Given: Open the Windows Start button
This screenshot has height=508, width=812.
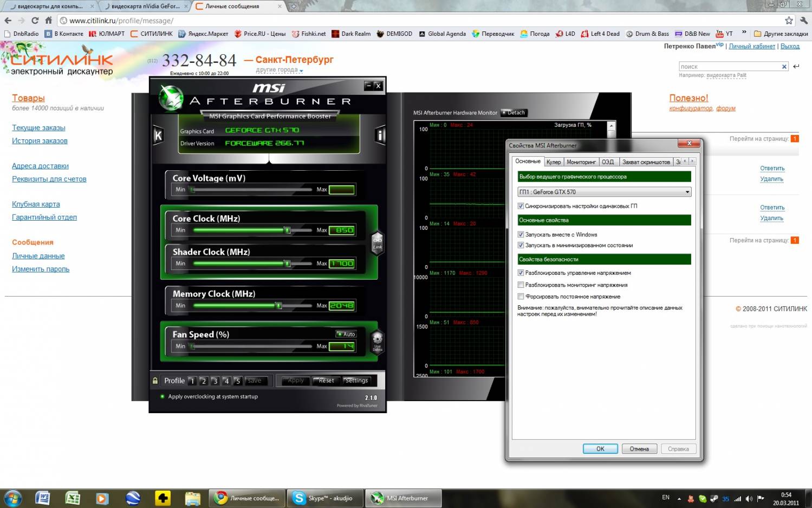Looking at the screenshot, I should 13,498.
